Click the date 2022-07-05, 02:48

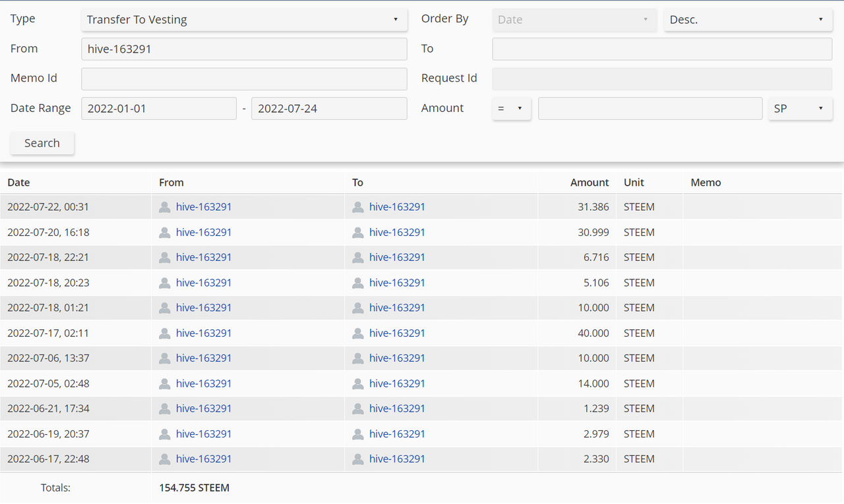point(48,383)
